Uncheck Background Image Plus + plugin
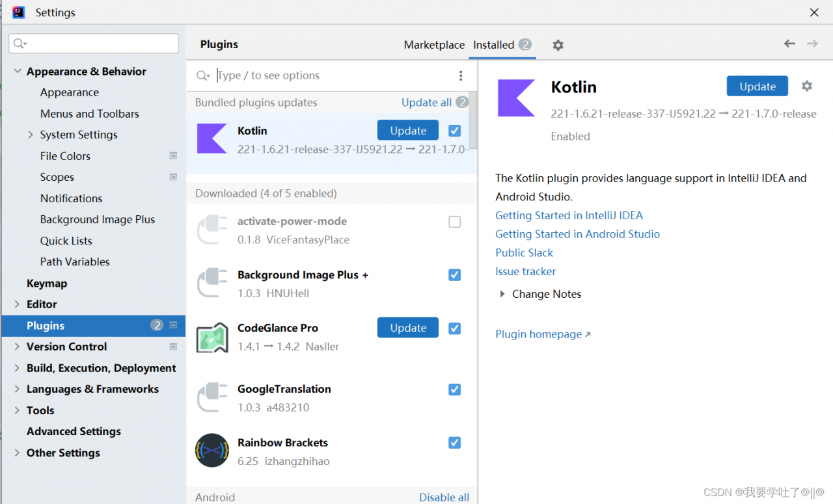The height and width of the screenshot is (504, 833). (x=455, y=275)
